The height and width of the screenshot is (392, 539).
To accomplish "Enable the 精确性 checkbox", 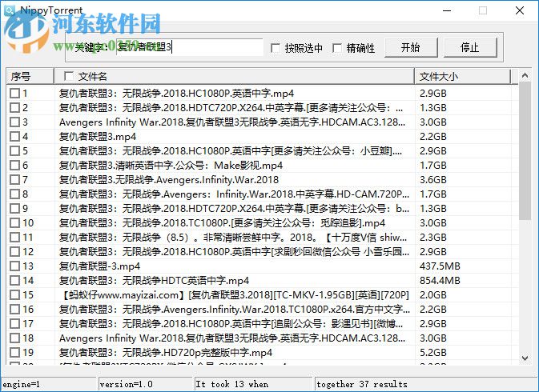I will pyautogui.click(x=337, y=48).
